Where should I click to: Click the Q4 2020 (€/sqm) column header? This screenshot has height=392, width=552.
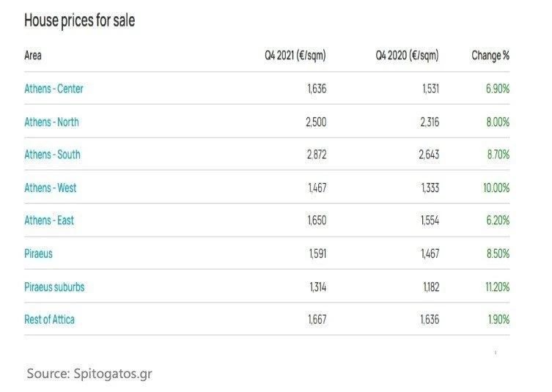408,56
